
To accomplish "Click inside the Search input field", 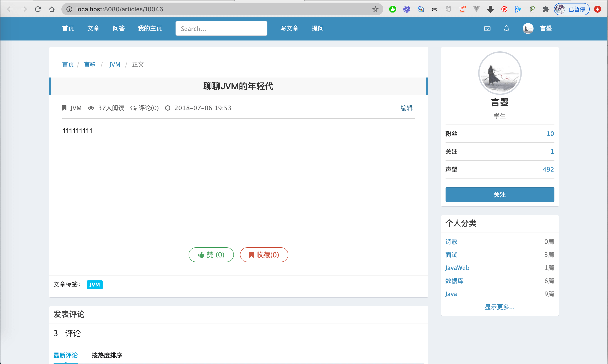I will click(221, 28).
